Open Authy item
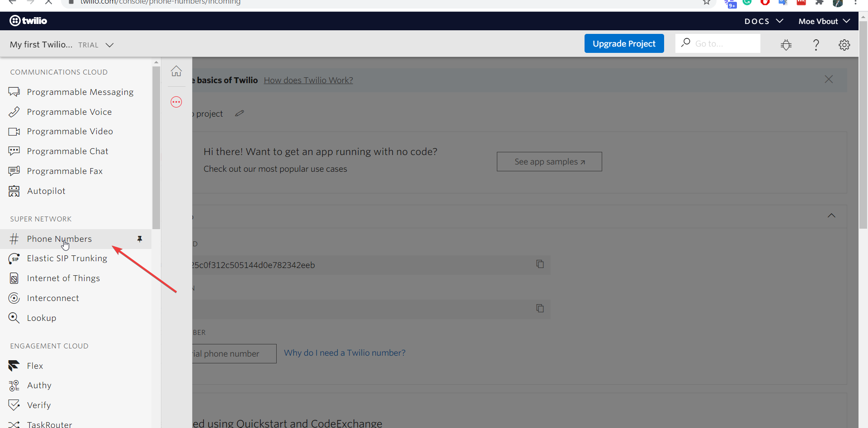868x428 pixels. [39, 386]
